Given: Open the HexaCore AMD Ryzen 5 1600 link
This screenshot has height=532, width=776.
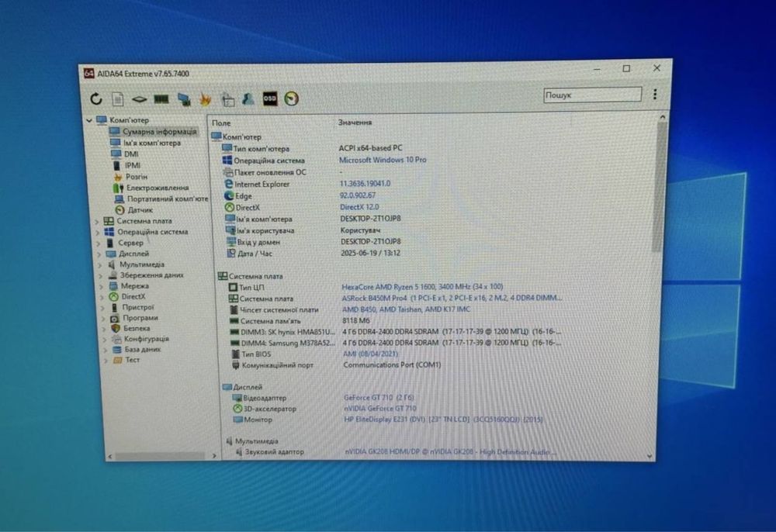Looking at the screenshot, I should click(422, 287).
